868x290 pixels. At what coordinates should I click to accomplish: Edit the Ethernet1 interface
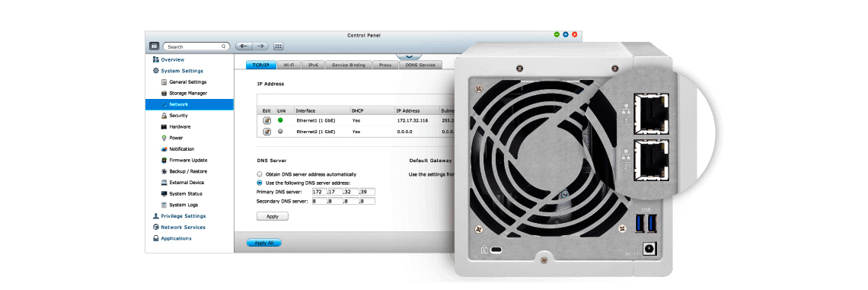coord(266,120)
